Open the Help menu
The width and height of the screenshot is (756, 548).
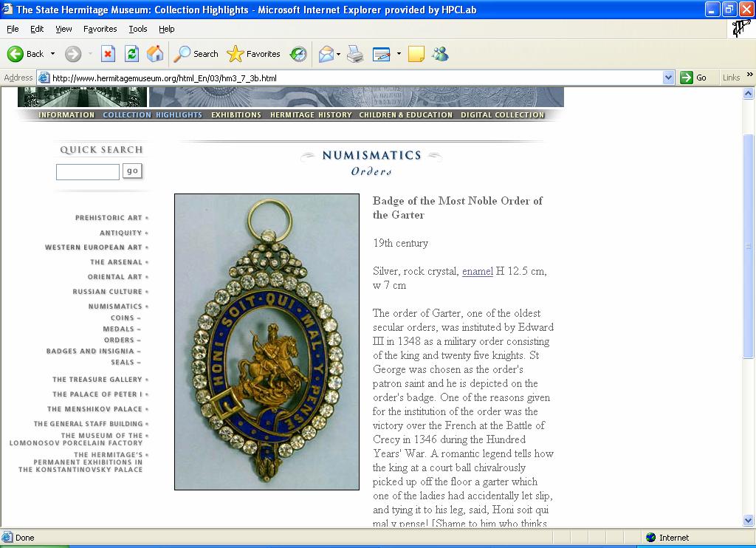pos(166,29)
